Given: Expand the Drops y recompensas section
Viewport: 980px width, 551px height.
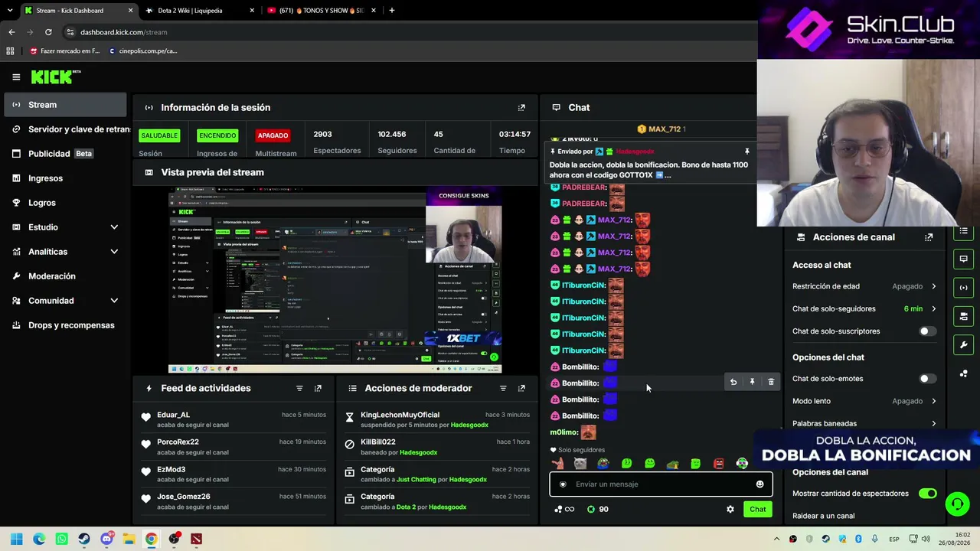Looking at the screenshot, I should click(x=65, y=325).
